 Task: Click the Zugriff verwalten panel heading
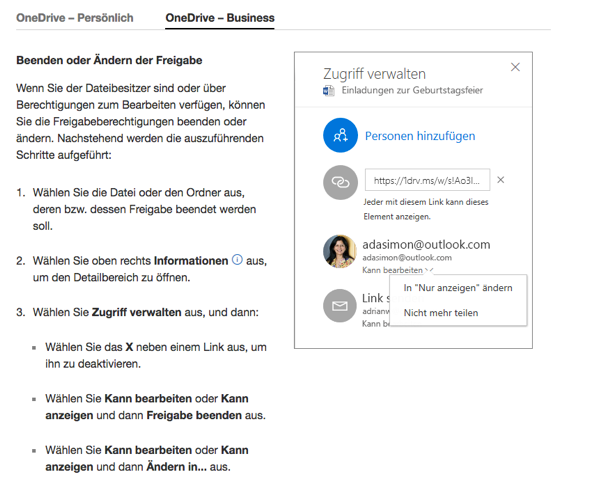(x=374, y=73)
